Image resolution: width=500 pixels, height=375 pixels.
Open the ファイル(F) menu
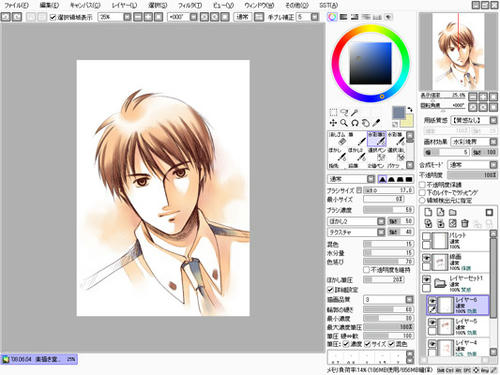17,5
